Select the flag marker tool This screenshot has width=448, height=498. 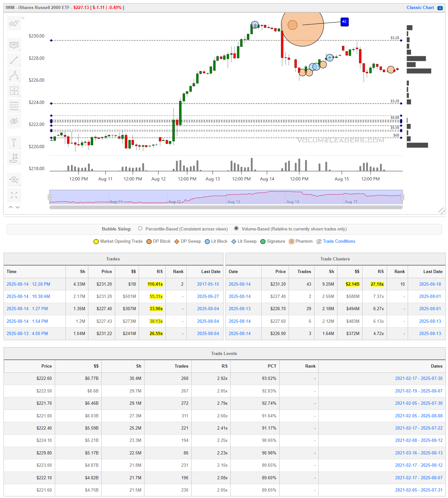(14, 158)
